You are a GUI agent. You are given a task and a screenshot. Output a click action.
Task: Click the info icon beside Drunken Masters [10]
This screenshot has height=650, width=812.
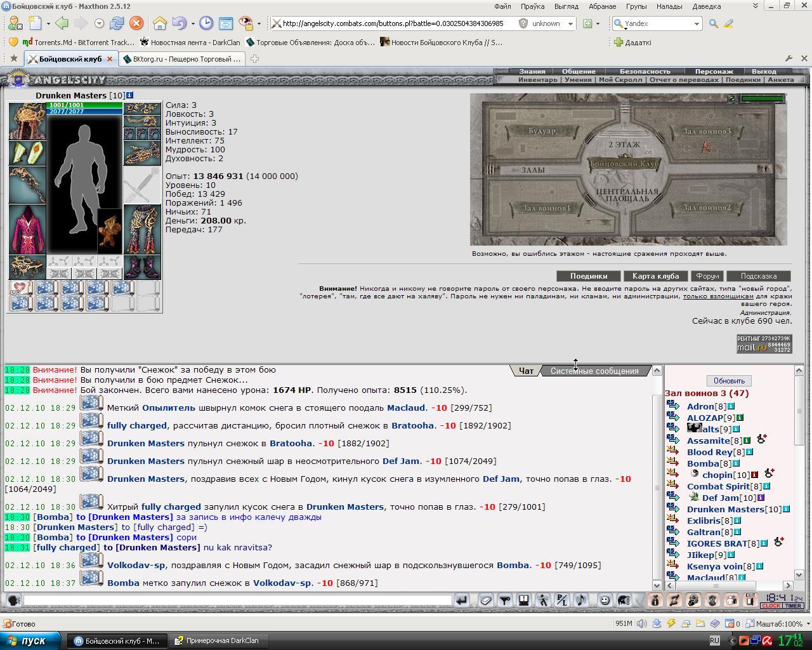(129, 95)
